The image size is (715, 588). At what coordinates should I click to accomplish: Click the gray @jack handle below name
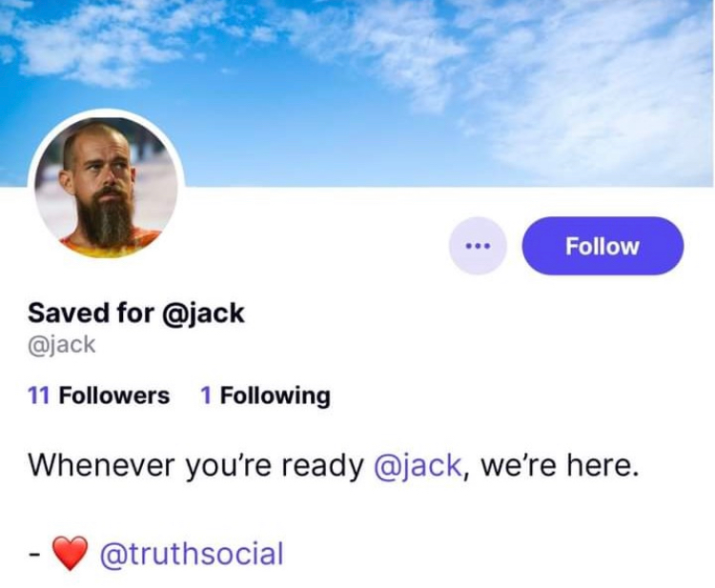tap(62, 345)
